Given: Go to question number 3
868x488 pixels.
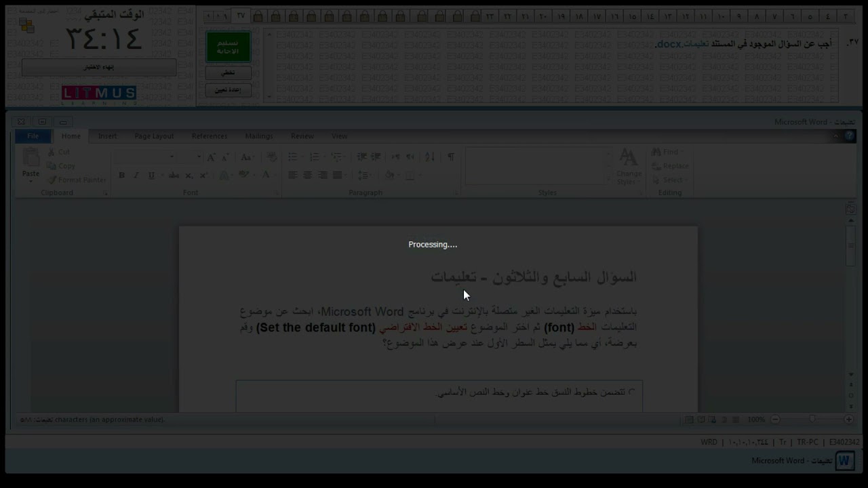Looking at the screenshot, I should pos(846,16).
